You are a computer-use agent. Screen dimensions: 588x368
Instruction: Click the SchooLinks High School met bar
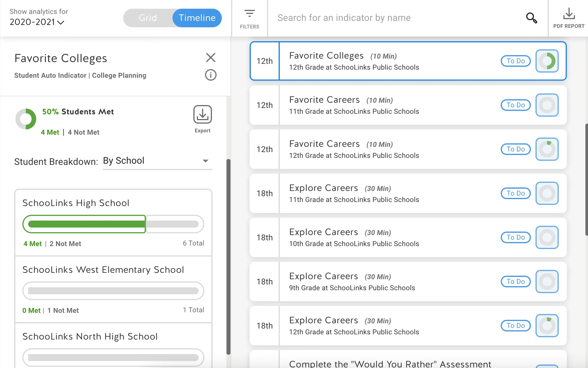(x=84, y=224)
